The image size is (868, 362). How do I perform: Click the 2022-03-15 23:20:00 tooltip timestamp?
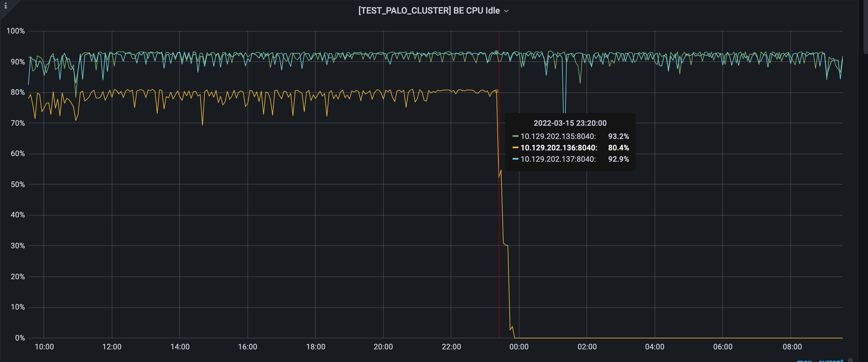tap(570, 123)
